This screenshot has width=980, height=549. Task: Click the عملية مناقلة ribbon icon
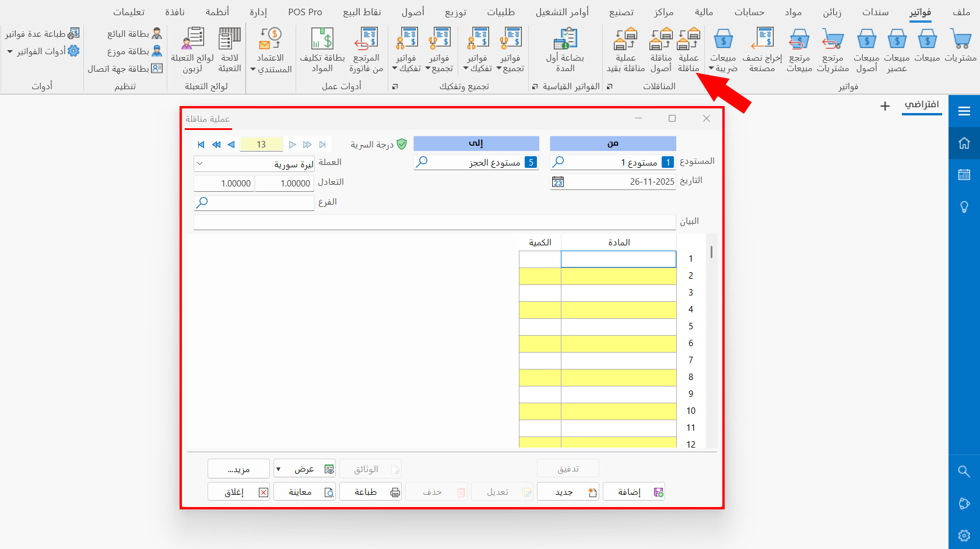coord(688,50)
